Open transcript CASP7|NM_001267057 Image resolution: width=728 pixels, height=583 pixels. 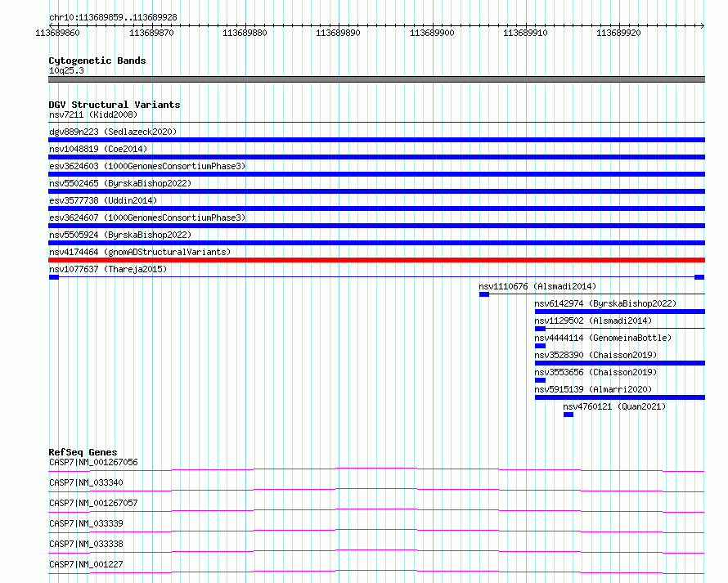pyautogui.click(x=93, y=503)
